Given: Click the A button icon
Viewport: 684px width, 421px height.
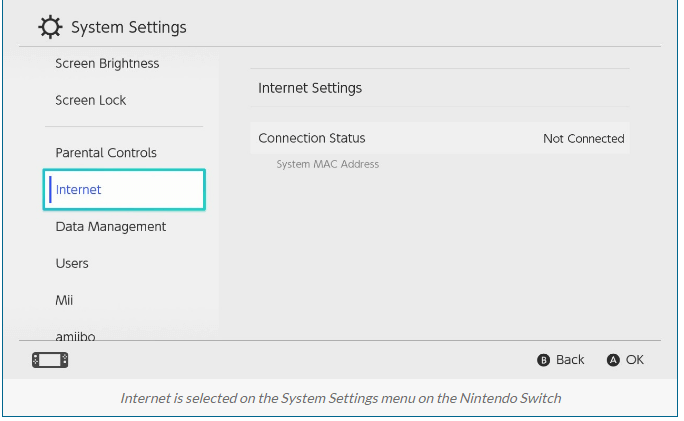Looking at the screenshot, I should point(613,360).
